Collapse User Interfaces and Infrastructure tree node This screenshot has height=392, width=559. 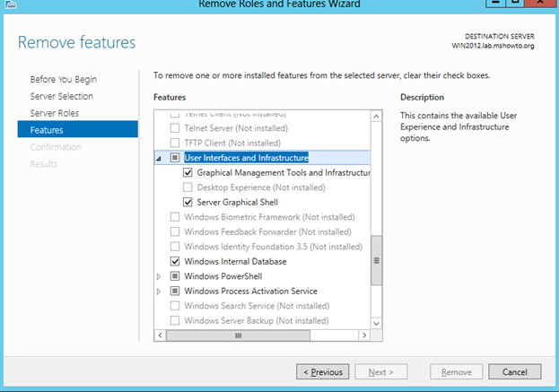(161, 158)
